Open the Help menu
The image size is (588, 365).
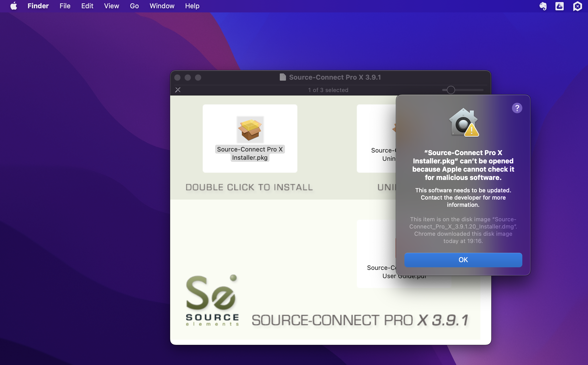pos(192,6)
